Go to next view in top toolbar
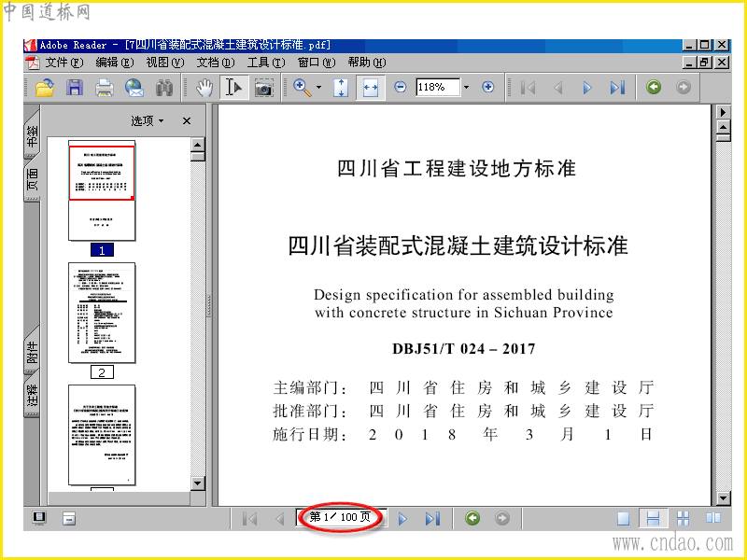Image resolution: width=747 pixels, height=560 pixels. pos(684,87)
